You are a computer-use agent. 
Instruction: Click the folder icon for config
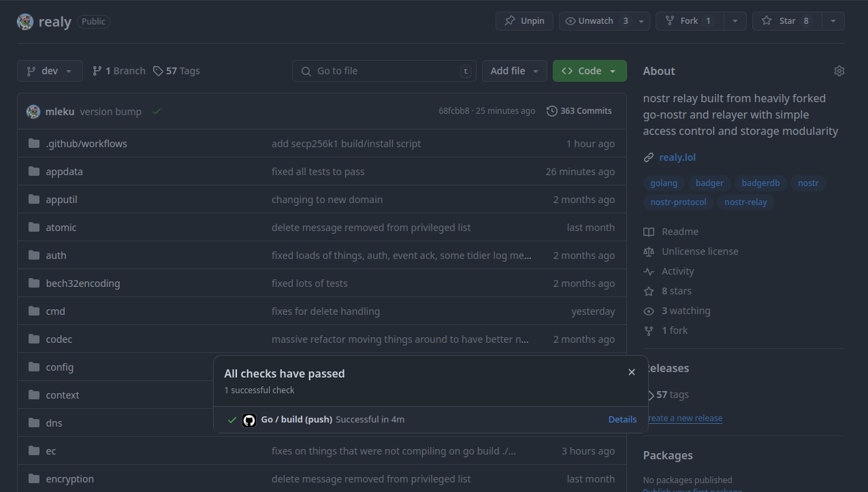(x=34, y=367)
